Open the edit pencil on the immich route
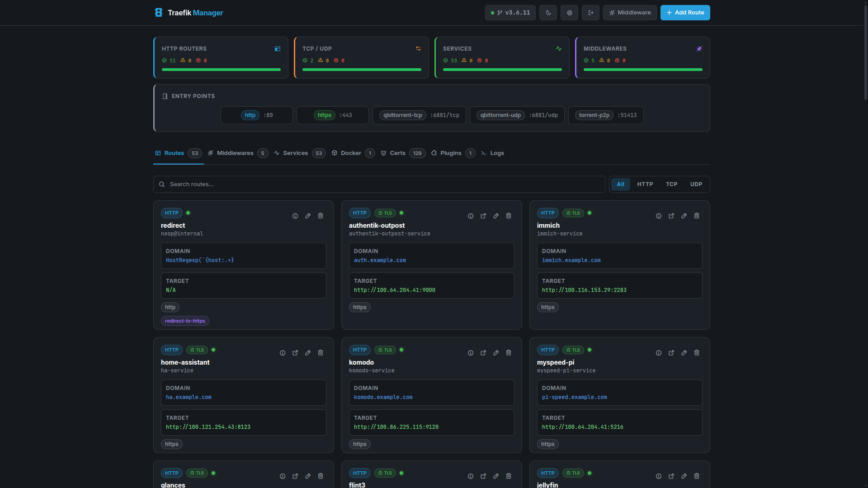Image resolution: width=868 pixels, height=488 pixels. pos(684,216)
